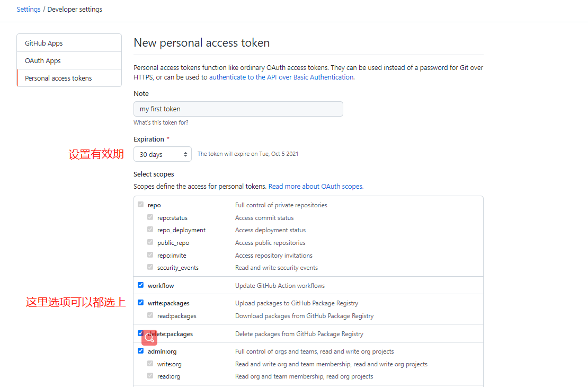This screenshot has width=588, height=387.
Task: Go to Settings breadcrumb link
Action: pos(29,10)
